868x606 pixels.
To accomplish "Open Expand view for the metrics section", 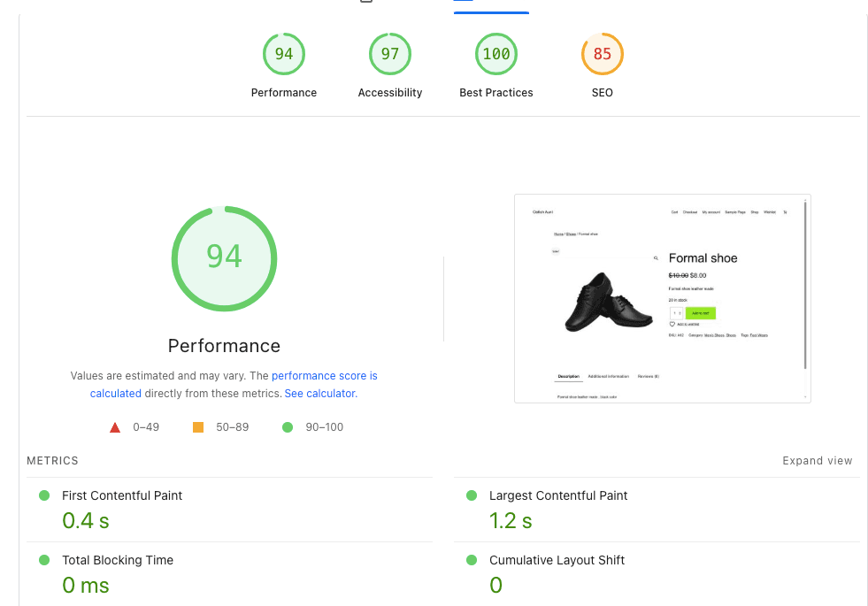I will point(817,460).
